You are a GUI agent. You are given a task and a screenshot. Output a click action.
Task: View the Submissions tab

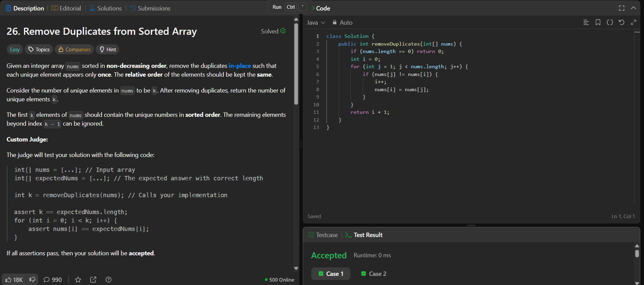[x=150, y=8]
